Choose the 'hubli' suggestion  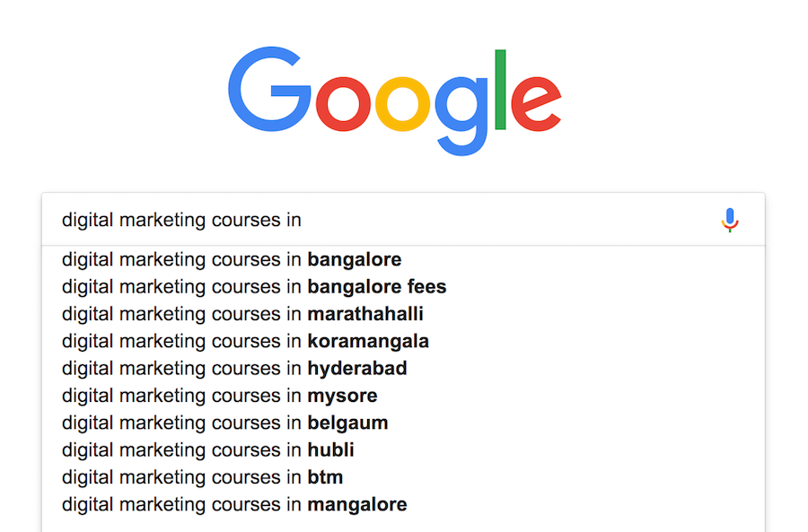(403, 450)
